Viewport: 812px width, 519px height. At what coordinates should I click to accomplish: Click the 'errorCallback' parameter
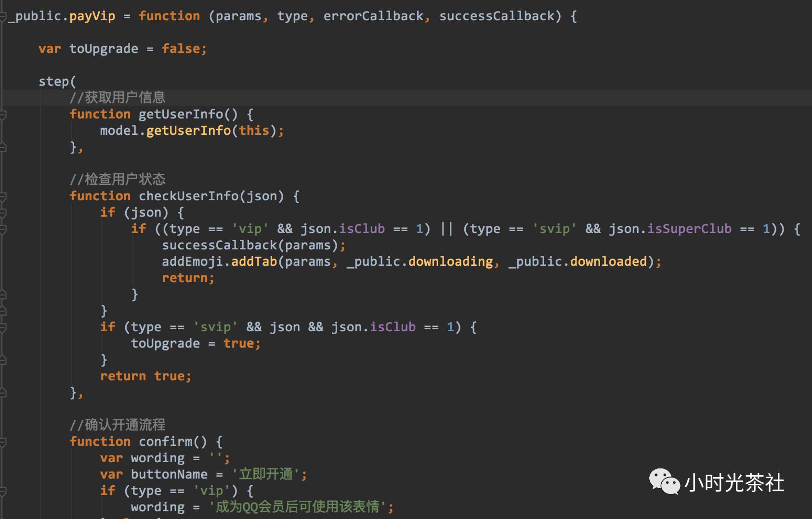coord(373,16)
